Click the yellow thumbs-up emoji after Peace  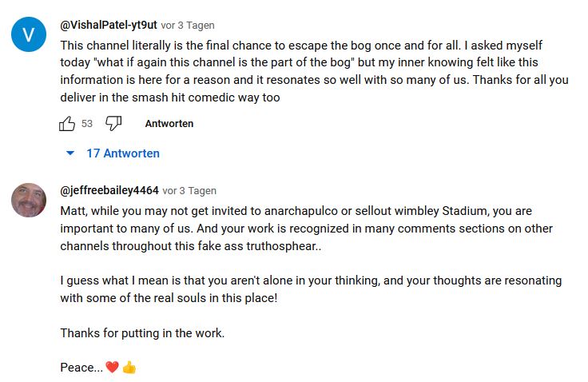pyautogui.click(x=129, y=368)
